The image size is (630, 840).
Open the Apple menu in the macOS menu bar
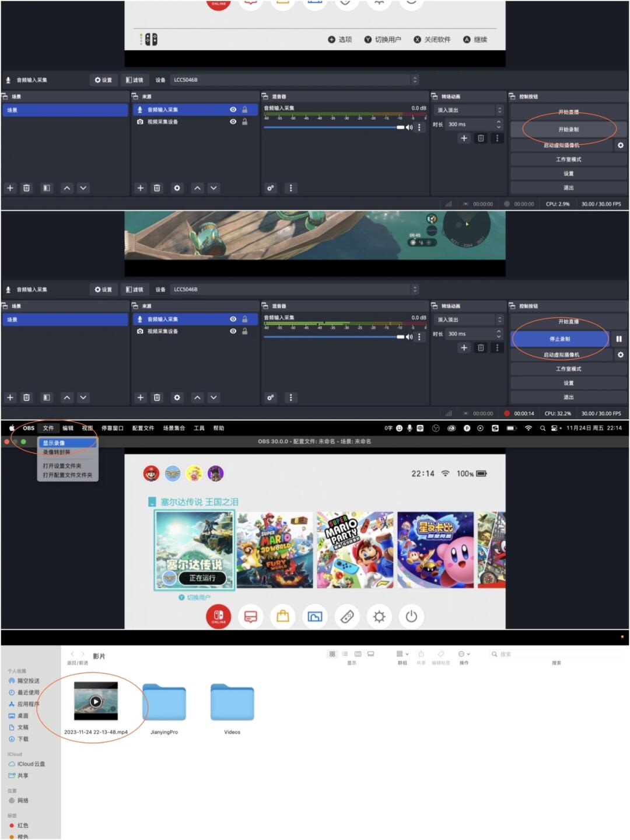click(12, 428)
